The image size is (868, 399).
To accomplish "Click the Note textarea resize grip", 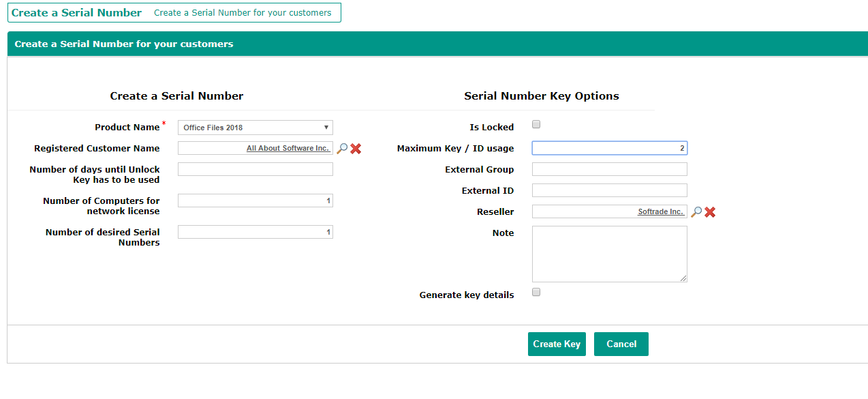I will [x=684, y=279].
